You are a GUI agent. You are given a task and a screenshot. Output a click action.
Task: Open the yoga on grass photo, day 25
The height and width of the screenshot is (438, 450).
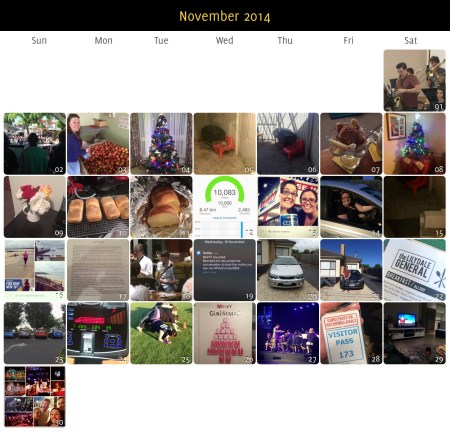(161, 333)
